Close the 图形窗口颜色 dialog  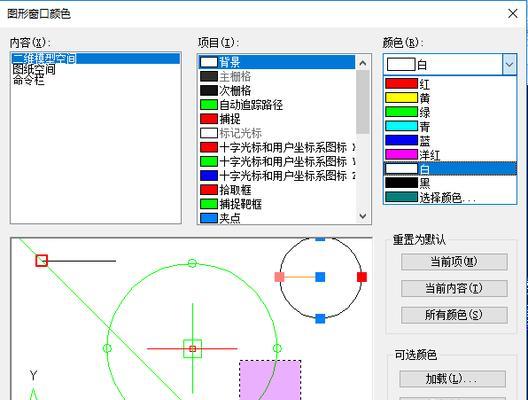click(x=513, y=13)
